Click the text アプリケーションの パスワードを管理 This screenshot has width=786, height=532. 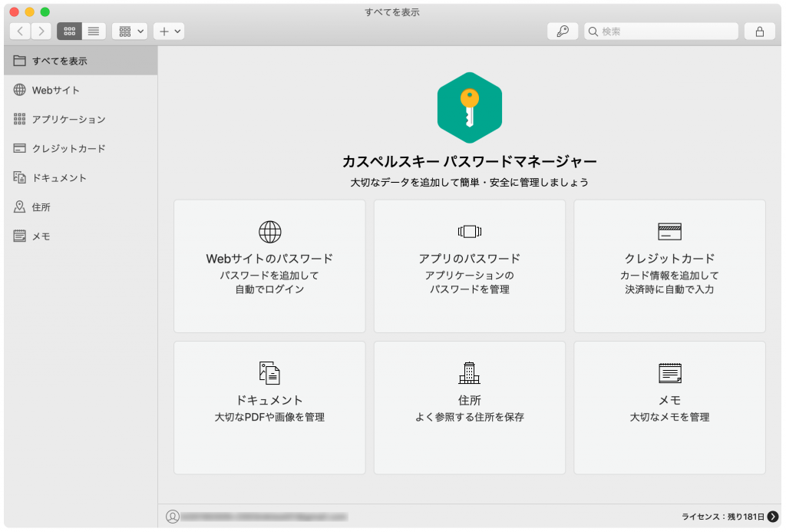(470, 283)
